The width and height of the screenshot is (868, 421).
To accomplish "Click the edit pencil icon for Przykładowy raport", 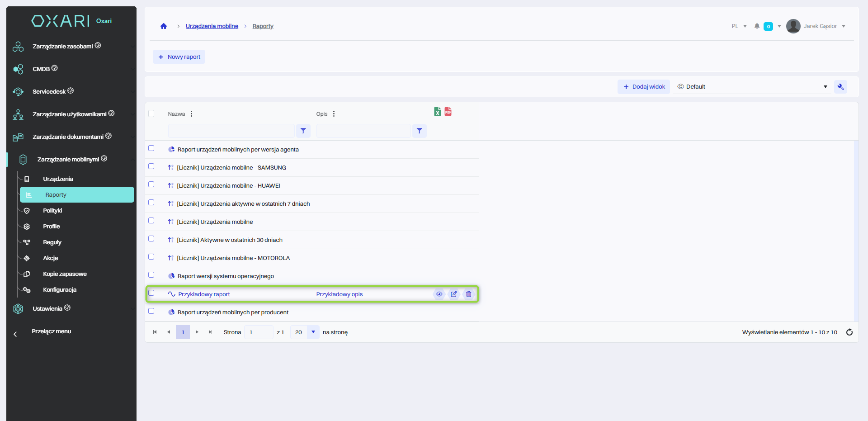I will pyautogui.click(x=453, y=294).
